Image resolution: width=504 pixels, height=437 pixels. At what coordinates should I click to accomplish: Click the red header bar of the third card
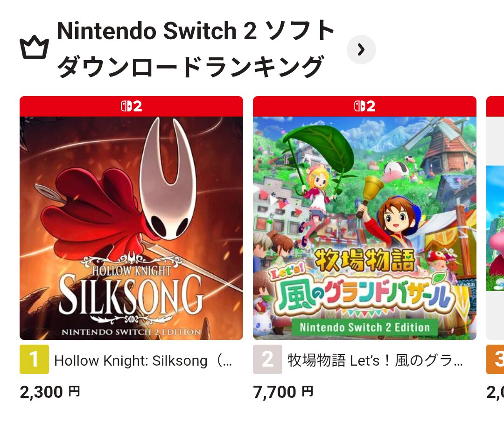(x=496, y=106)
